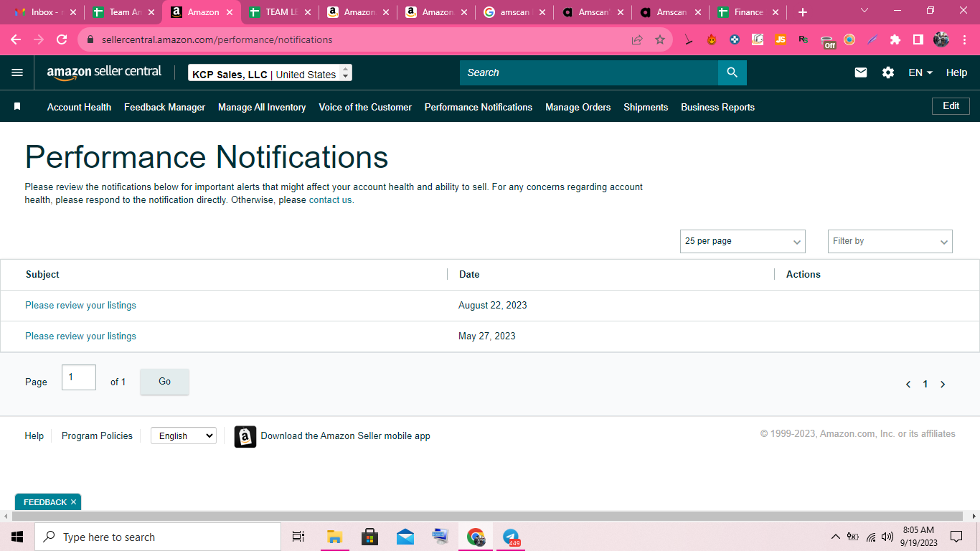Follow the contact us link
Image resolution: width=980 pixels, height=551 pixels.
(331, 200)
